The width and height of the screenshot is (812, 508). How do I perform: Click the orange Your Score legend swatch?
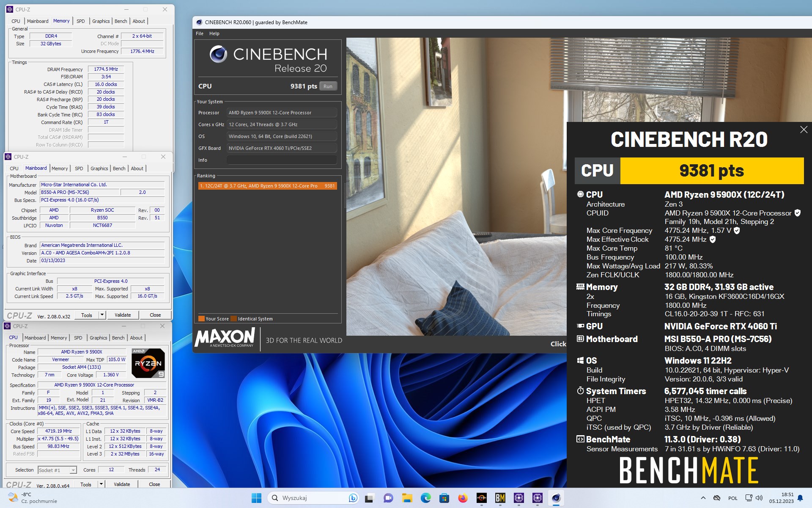201,319
